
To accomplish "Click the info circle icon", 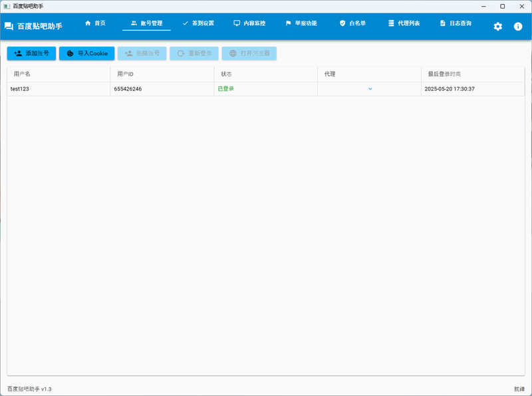I will [x=518, y=27].
